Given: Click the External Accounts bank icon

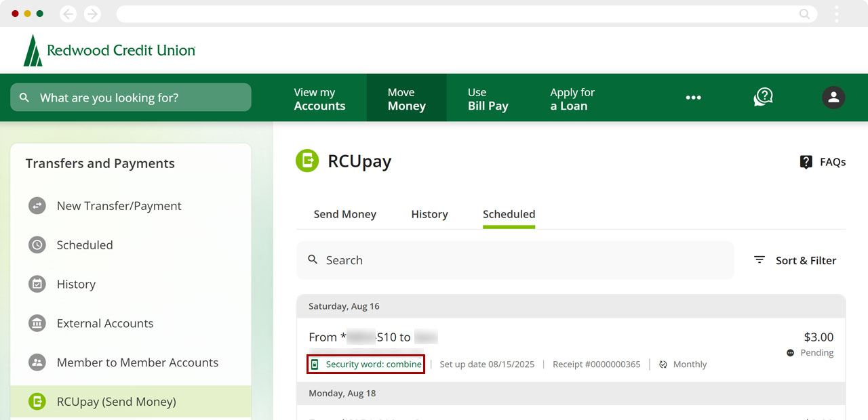Looking at the screenshot, I should (37, 323).
